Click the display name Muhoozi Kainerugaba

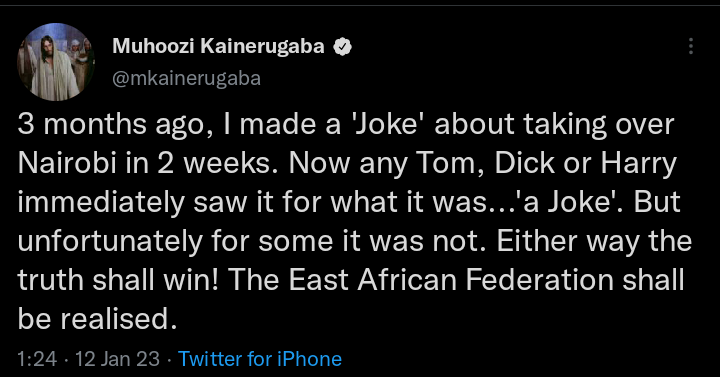(218, 46)
